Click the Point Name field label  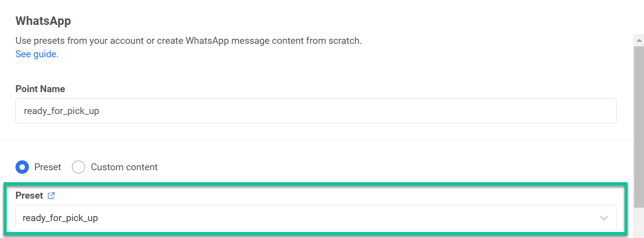click(40, 89)
